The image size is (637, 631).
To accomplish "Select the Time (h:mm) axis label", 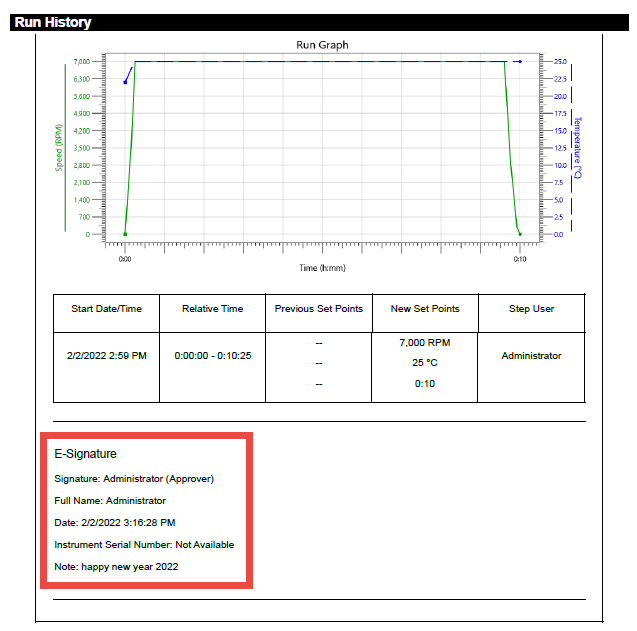I will pos(322,268).
